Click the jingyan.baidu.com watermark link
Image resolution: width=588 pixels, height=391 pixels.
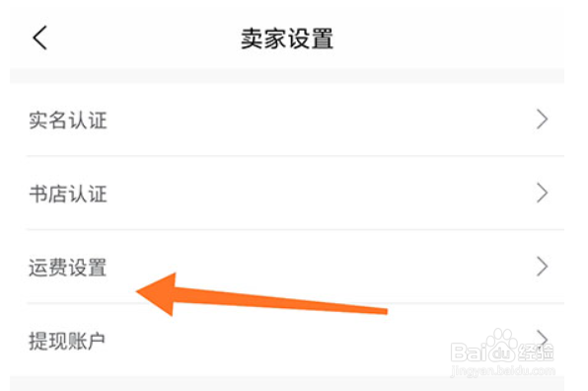pyautogui.click(x=503, y=371)
